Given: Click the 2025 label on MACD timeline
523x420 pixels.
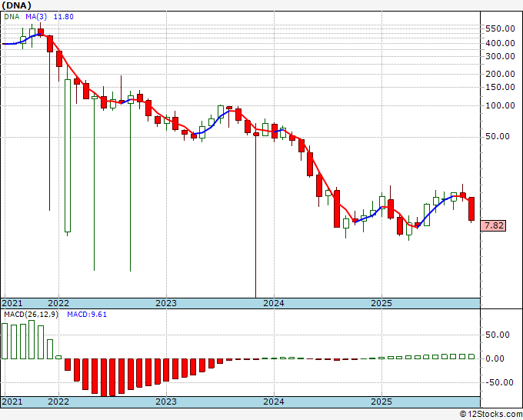Looking at the screenshot, I should click(381, 402).
